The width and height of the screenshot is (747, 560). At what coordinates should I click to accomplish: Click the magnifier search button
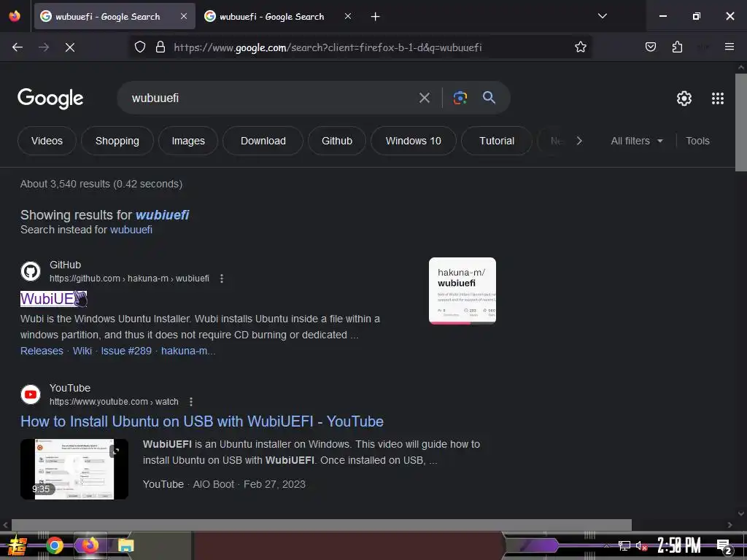click(x=489, y=98)
